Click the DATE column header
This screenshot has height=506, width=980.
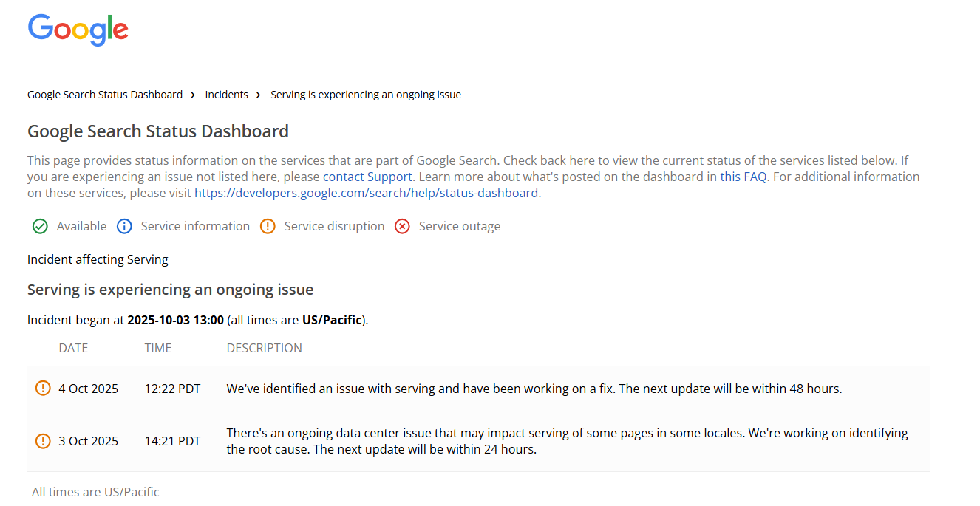point(73,348)
